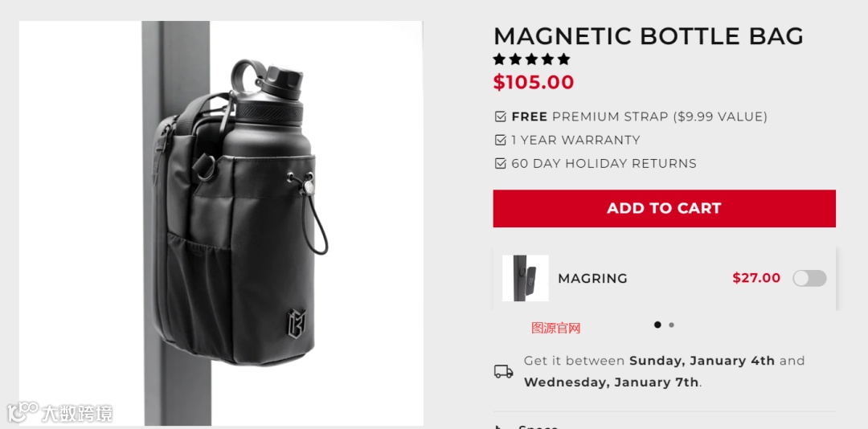Add the Magnetic Bottle Bag to cart
Screen dimensions: 868x429
(665, 208)
